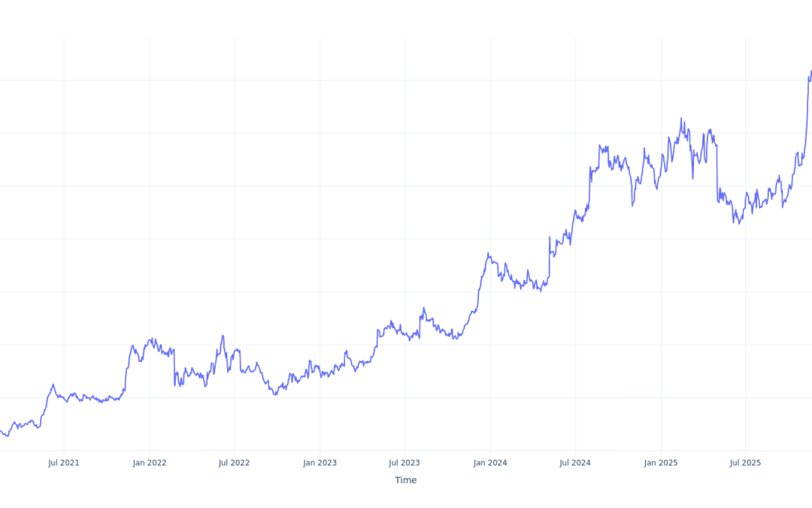Select the Jul 2025 axis tick label
The width and height of the screenshot is (812, 508).
click(745, 463)
